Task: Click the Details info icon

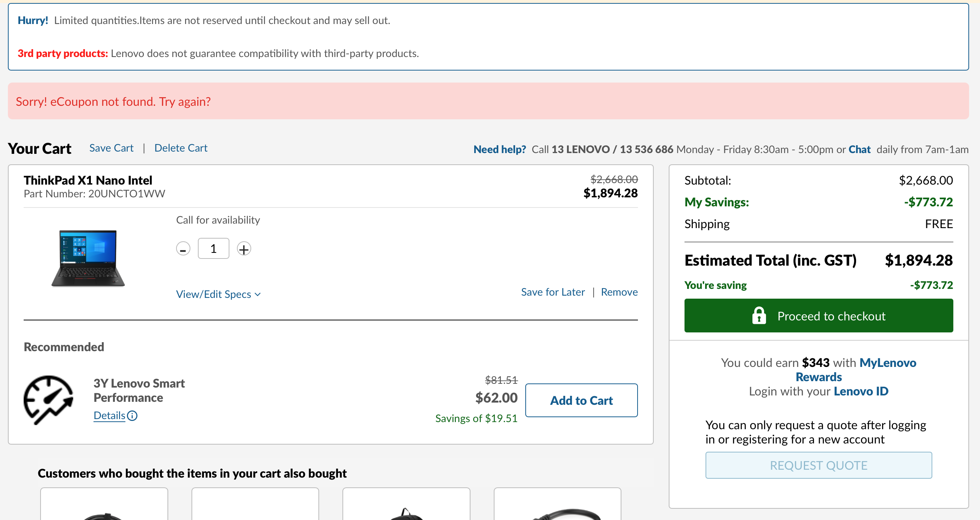Action: [133, 415]
